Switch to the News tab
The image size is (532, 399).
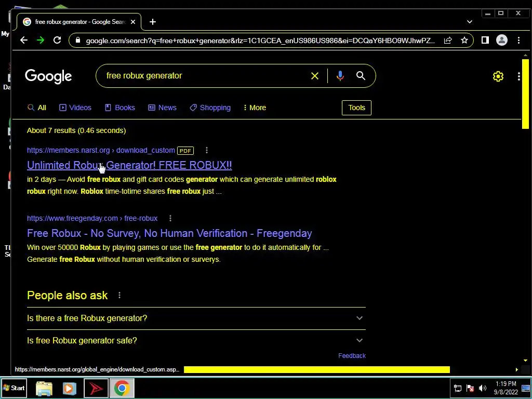tap(162, 108)
